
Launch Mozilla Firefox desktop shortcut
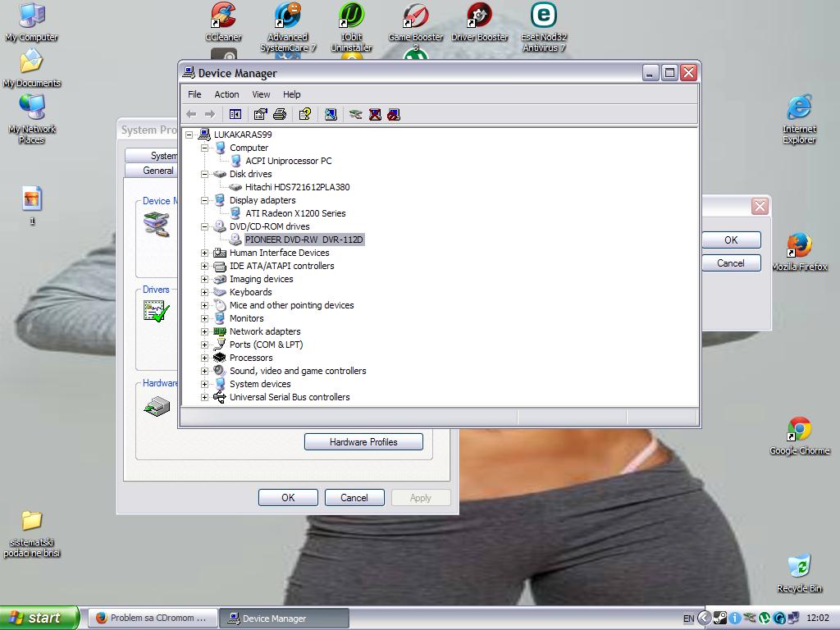tap(799, 249)
